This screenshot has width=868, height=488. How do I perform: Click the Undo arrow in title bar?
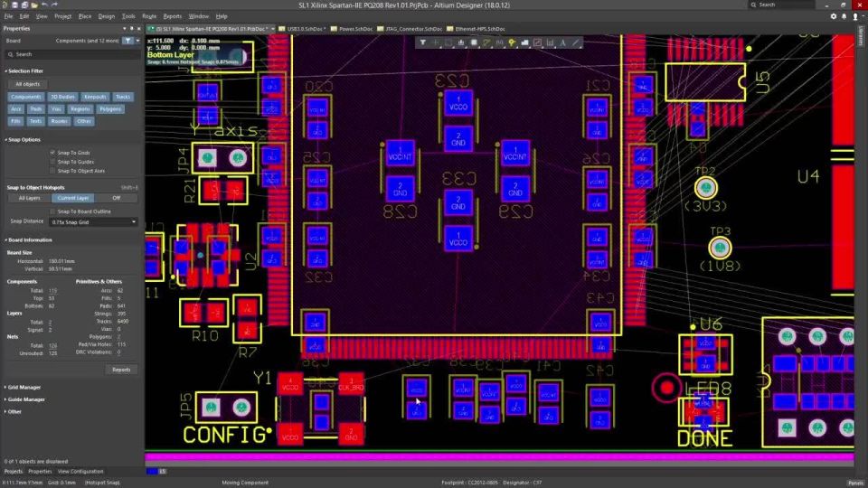pos(45,5)
